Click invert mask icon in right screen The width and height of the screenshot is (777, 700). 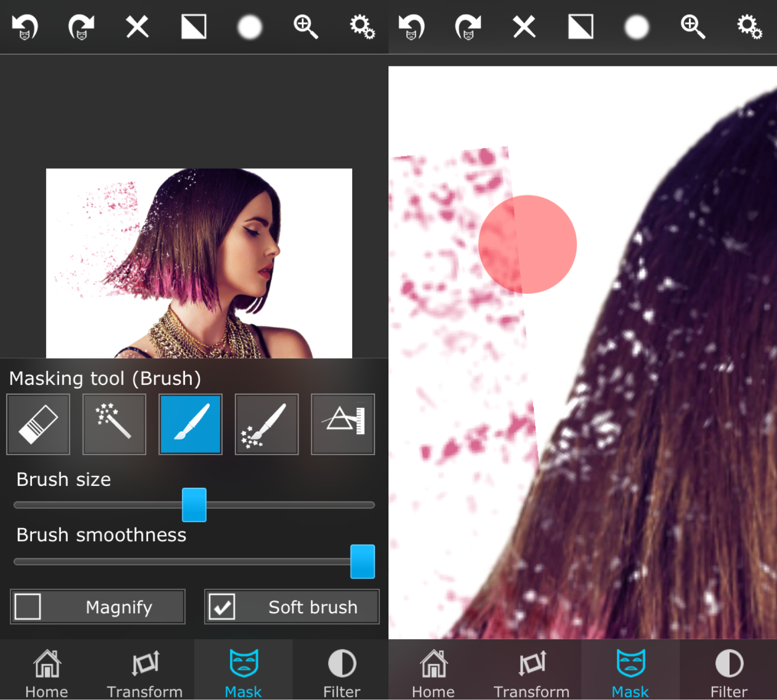[x=581, y=27]
